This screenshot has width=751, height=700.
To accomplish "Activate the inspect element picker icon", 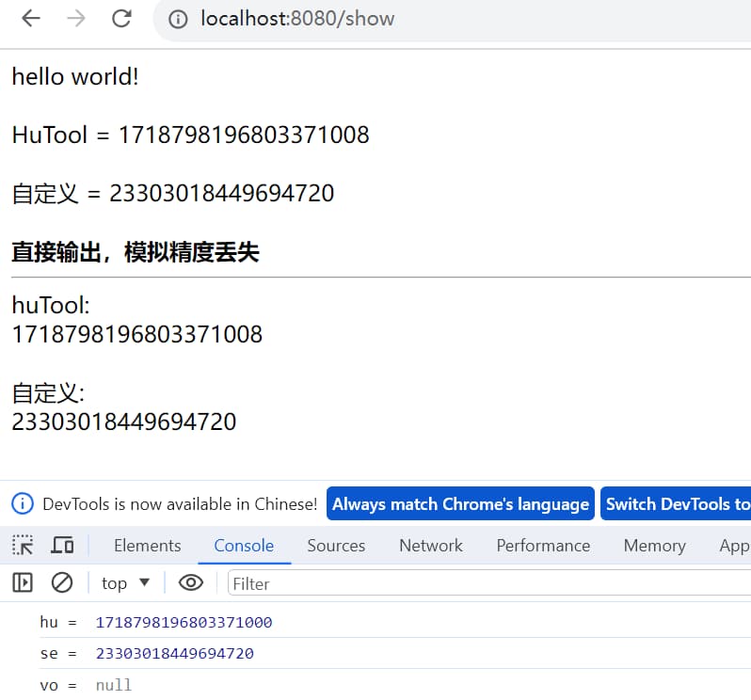I will tap(23, 545).
